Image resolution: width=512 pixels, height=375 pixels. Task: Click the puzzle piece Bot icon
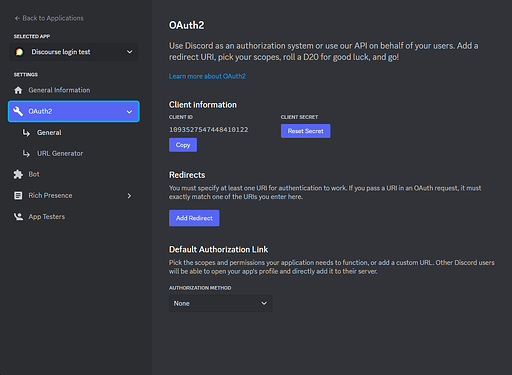pyautogui.click(x=18, y=174)
